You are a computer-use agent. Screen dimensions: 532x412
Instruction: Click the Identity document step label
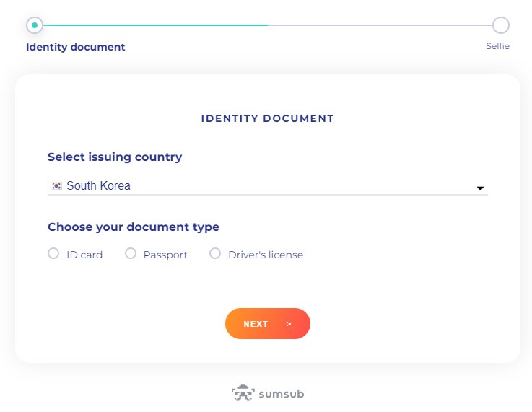(x=76, y=47)
